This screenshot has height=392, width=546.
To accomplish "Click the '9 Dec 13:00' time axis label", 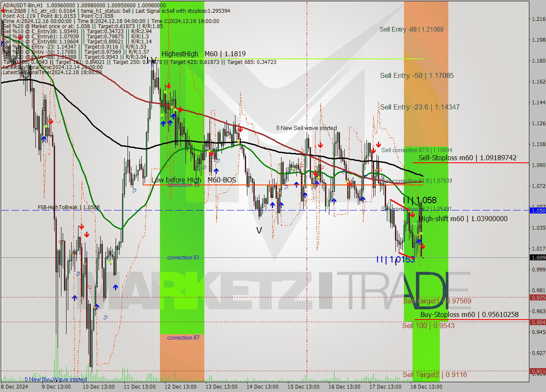I will (x=56, y=387).
